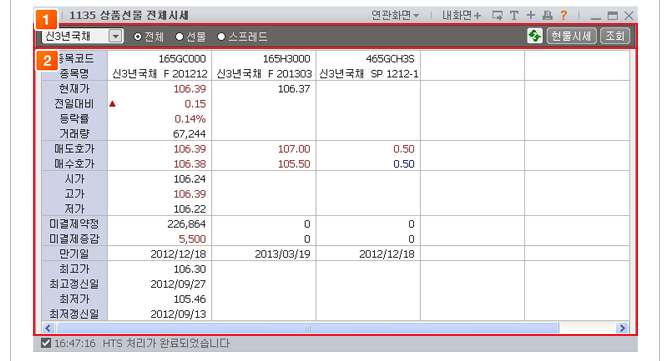Click the 현물시세 button
The height and width of the screenshot is (361, 670).
tap(571, 36)
